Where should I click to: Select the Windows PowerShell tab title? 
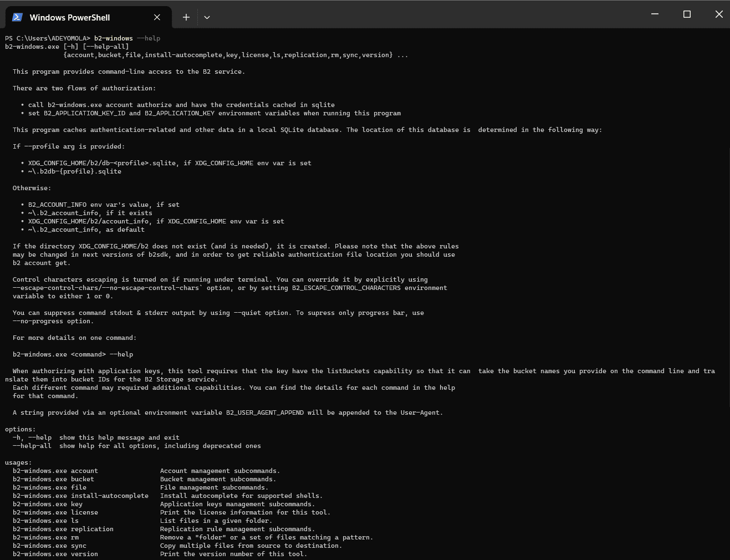(x=70, y=17)
